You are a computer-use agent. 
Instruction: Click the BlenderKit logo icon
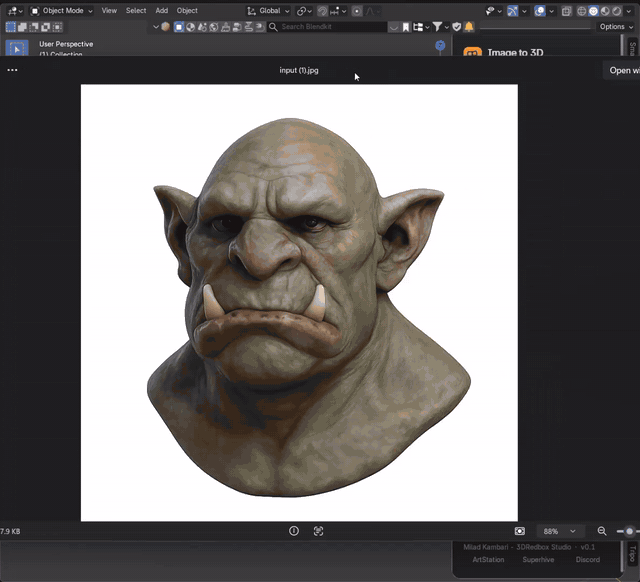click(x=166, y=27)
